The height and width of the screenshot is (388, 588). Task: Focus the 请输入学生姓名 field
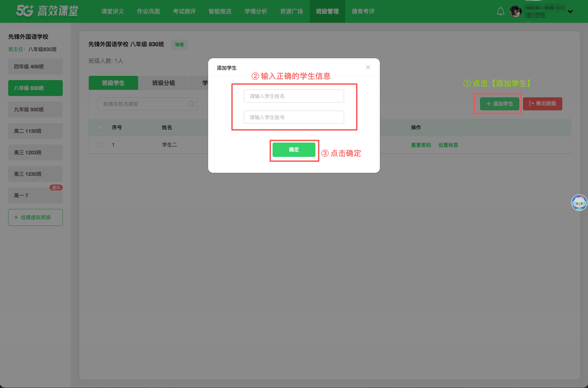click(x=294, y=96)
